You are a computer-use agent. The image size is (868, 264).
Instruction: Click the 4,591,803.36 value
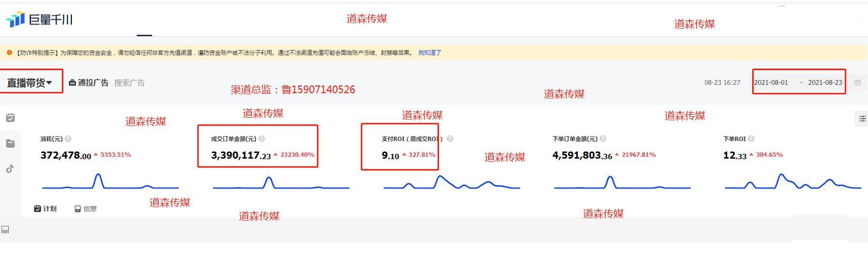582,155
